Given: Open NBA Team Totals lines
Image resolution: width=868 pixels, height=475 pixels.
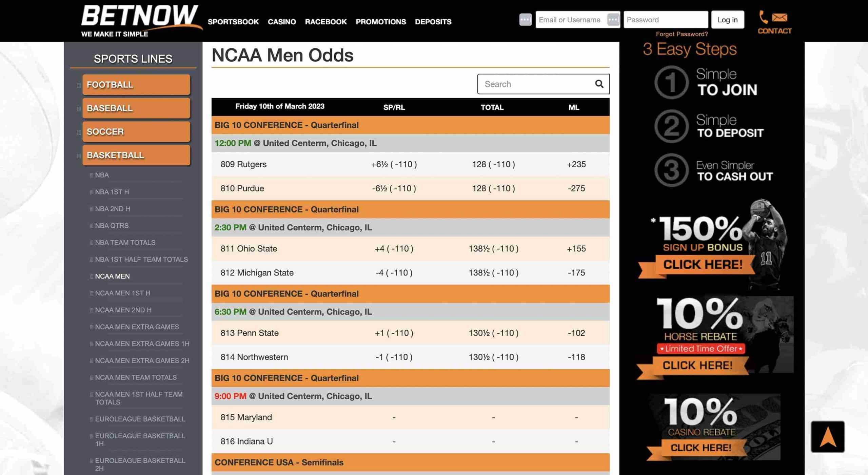Looking at the screenshot, I should click(x=125, y=243).
